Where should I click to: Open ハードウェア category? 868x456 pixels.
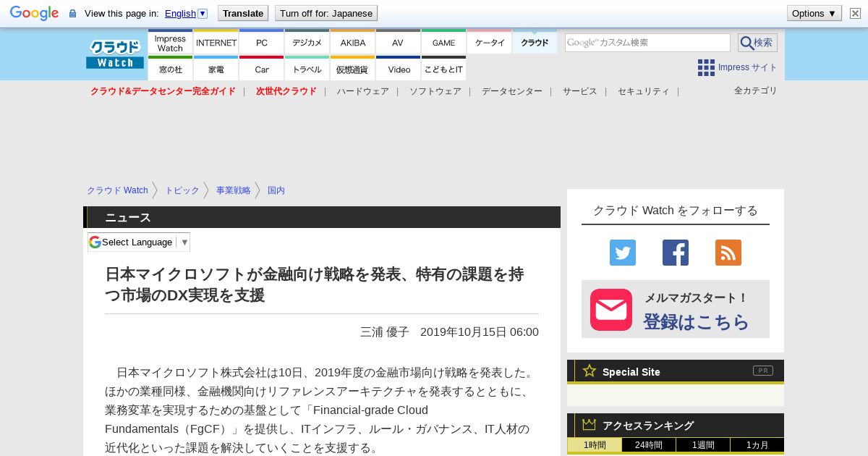coord(362,91)
